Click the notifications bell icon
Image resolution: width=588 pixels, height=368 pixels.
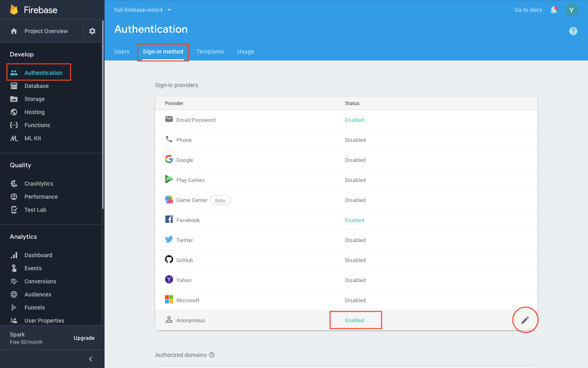(x=554, y=10)
